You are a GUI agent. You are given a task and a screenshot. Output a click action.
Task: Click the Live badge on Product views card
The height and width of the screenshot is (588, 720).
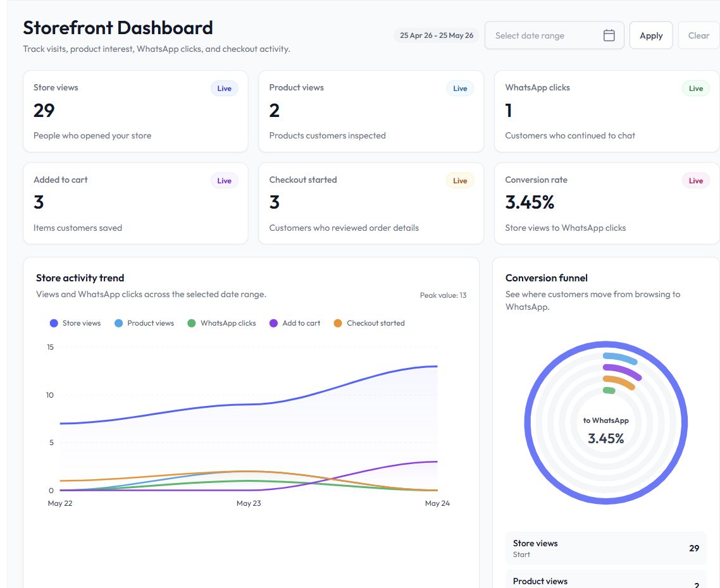point(460,89)
